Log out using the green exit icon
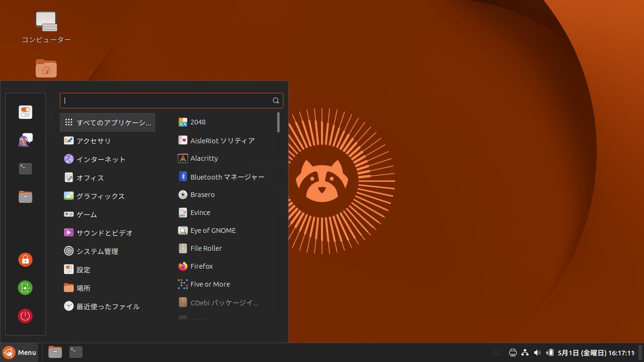The width and height of the screenshot is (644, 362). pos(25,288)
